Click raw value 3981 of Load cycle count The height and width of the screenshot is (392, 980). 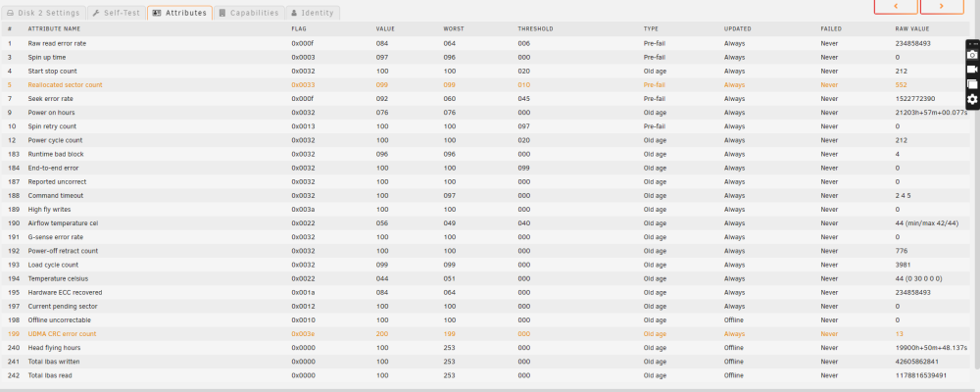[x=903, y=265]
